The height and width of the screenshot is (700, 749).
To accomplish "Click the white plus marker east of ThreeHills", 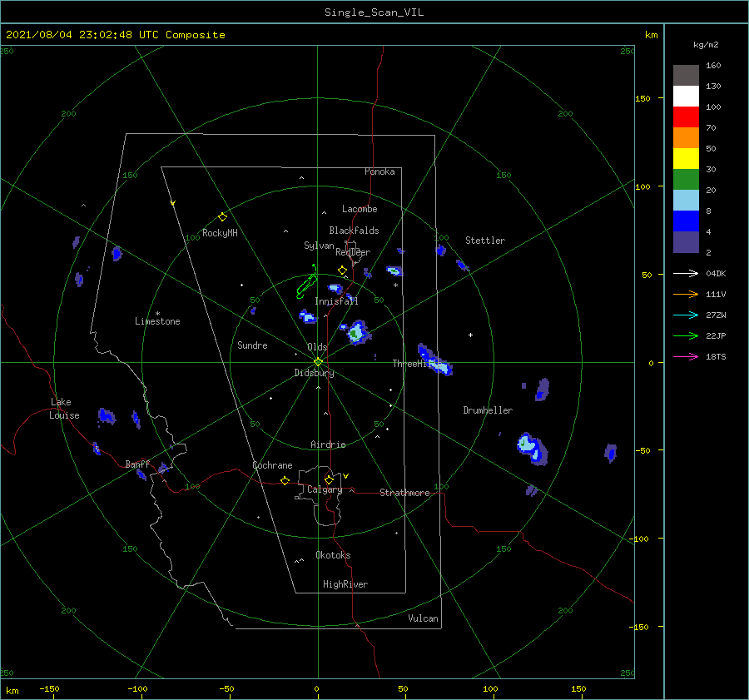I will point(470,335).
